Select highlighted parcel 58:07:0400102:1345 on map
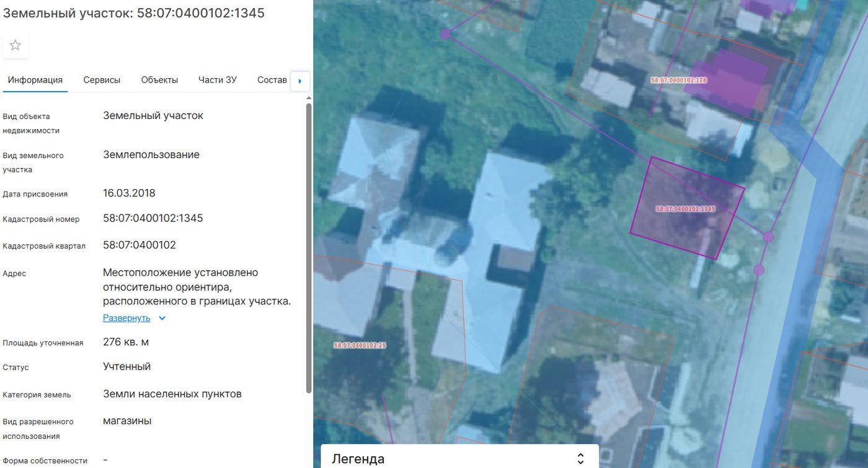868x468 pixels. click(x=686, y=208)
